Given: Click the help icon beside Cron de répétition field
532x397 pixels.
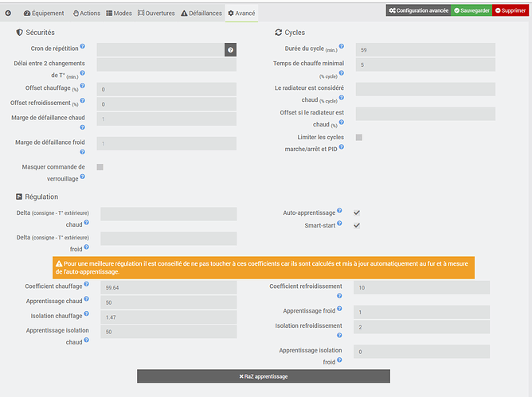Looking at the screenshot, I should click(x=230, y=49).
